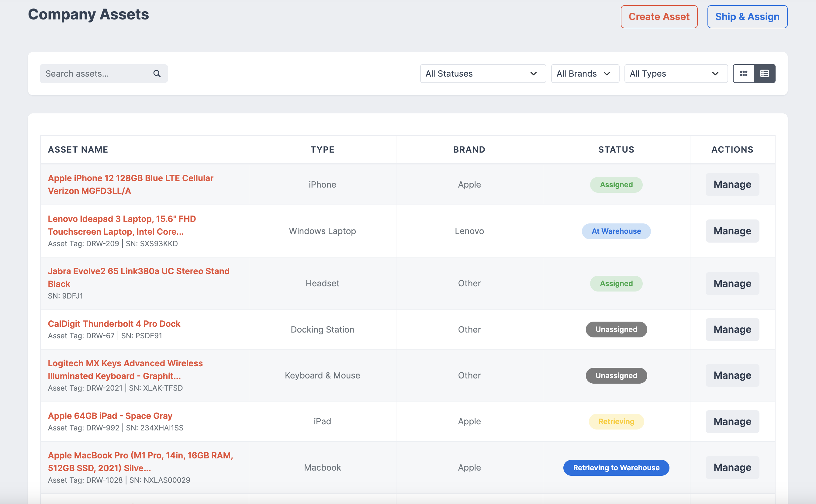This screenshot has height=504, width=816.
Task: Switch to list view icon
Action: (x=765, y=74)
